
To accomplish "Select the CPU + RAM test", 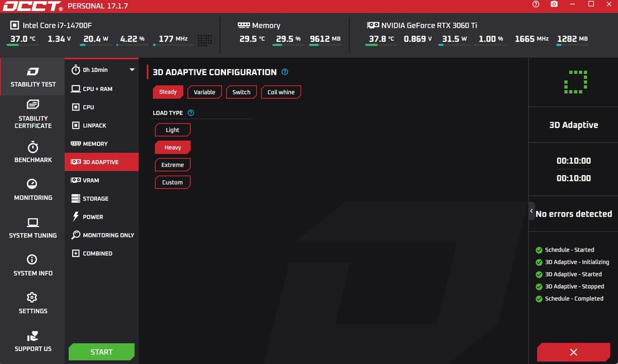I will 102,89.
